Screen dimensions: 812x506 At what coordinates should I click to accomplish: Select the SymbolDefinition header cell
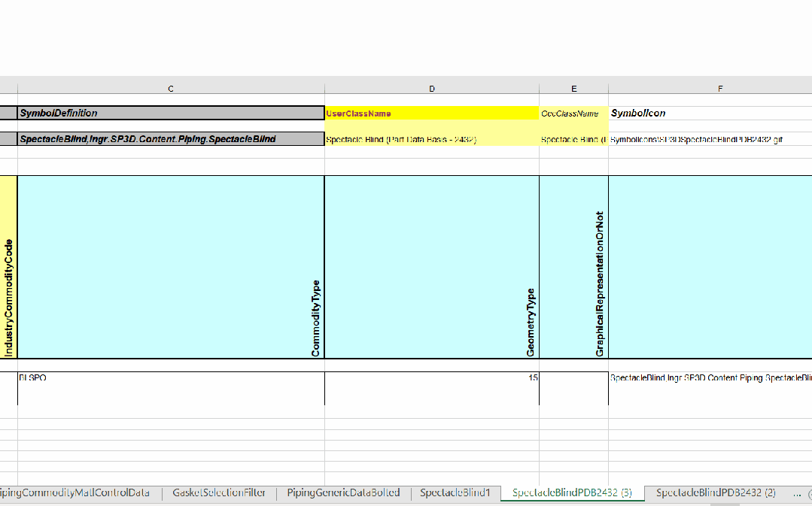[171, 113]
